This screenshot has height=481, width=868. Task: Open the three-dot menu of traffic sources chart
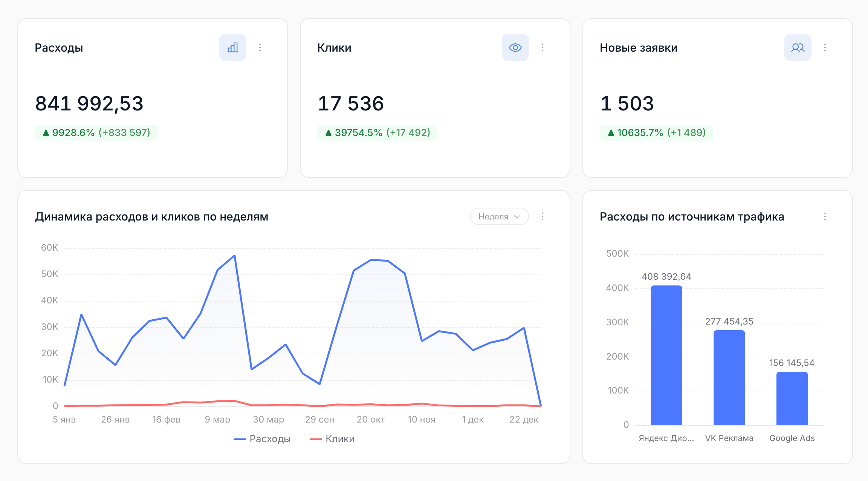825,216
